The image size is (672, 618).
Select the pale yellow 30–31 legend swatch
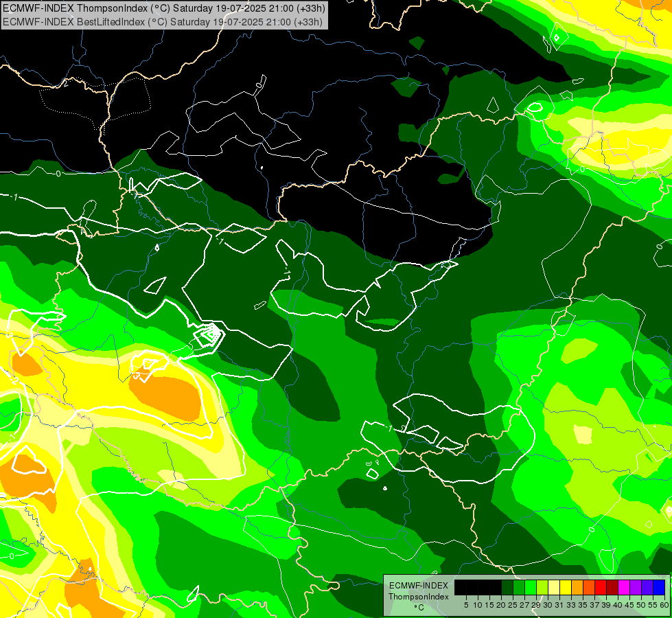coord(554,587)
